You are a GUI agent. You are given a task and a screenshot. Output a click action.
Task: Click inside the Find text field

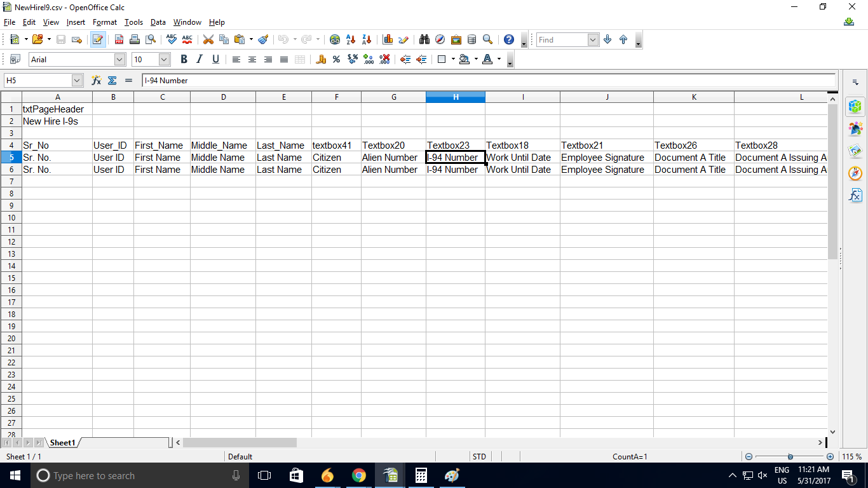point(562,39)
